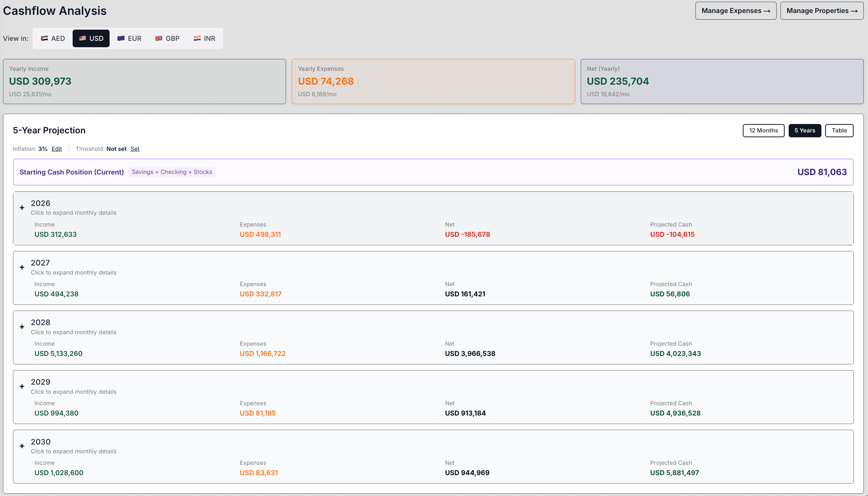This screenshot has height=496, width=868.
Task: Click the UK flag icon for GBP
Action: 159,38
